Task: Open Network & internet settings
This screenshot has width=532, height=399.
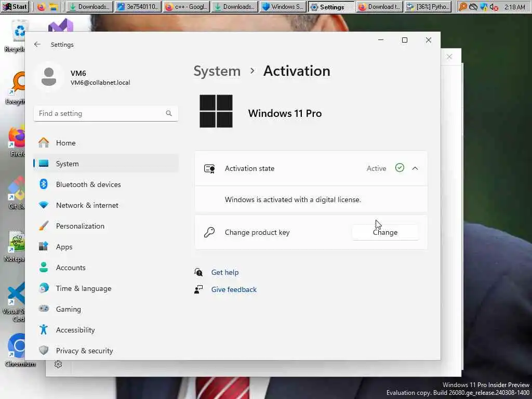Action: [x=106, y=205]
